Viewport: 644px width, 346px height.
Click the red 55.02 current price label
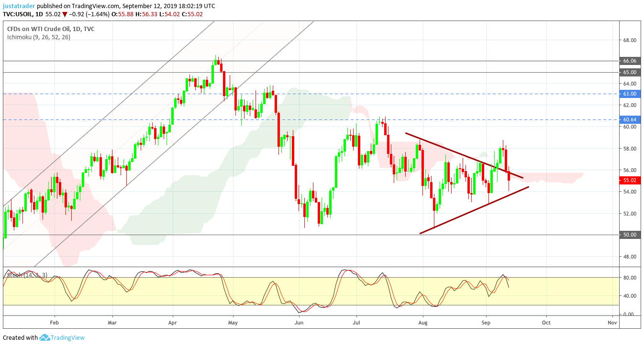tap(630, 181)
